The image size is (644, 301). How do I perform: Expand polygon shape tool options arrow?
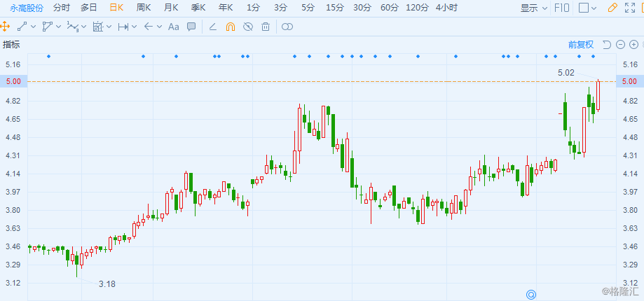pyautogui.click(x=58, y=27)
